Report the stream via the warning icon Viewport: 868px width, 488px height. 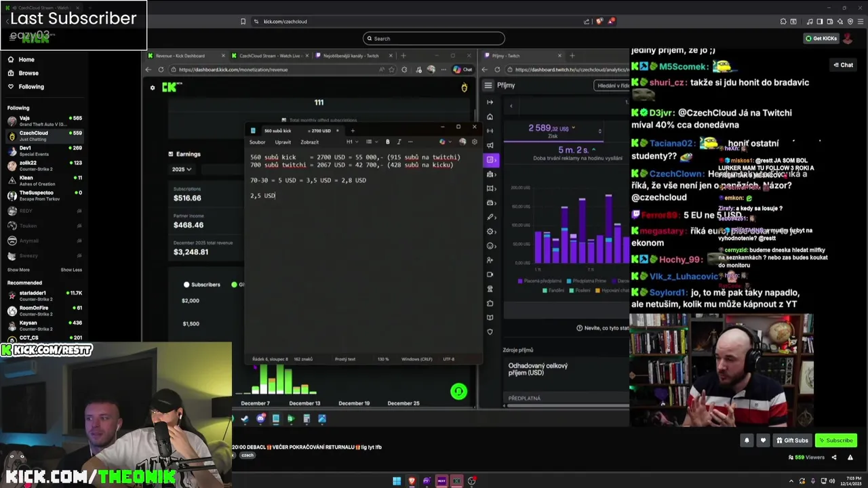(852, 457)
